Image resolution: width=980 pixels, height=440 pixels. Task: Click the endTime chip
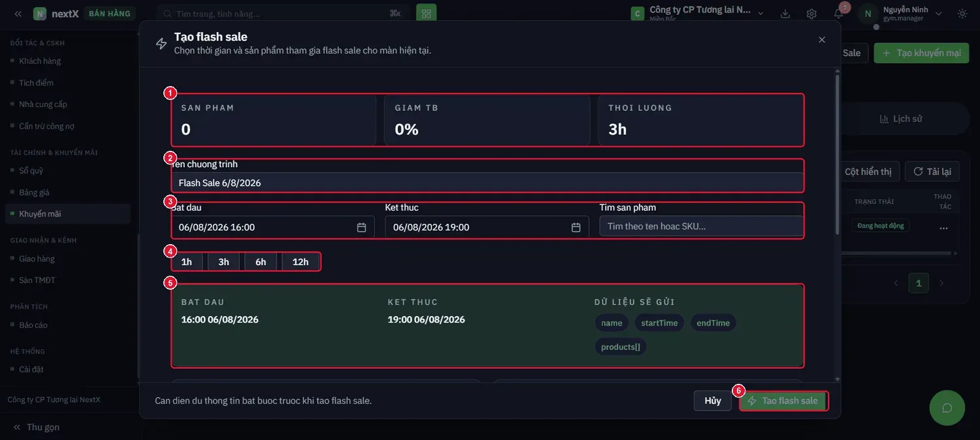pyautogui.click(x=713, y=323)
